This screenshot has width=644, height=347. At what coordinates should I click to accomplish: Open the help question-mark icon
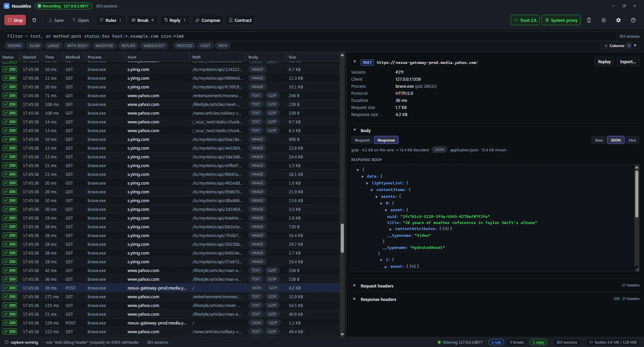point(633,20)
